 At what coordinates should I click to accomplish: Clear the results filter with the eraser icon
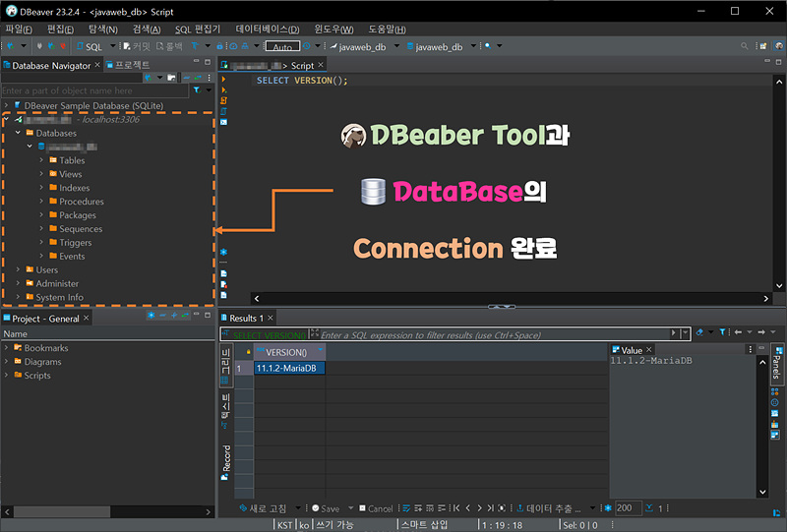(699, 331)
